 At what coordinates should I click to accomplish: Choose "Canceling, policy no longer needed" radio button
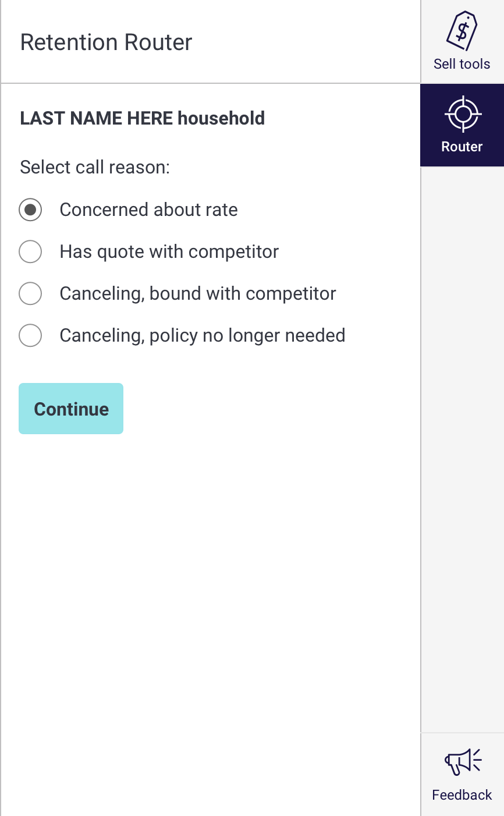[x=30, y=335]
